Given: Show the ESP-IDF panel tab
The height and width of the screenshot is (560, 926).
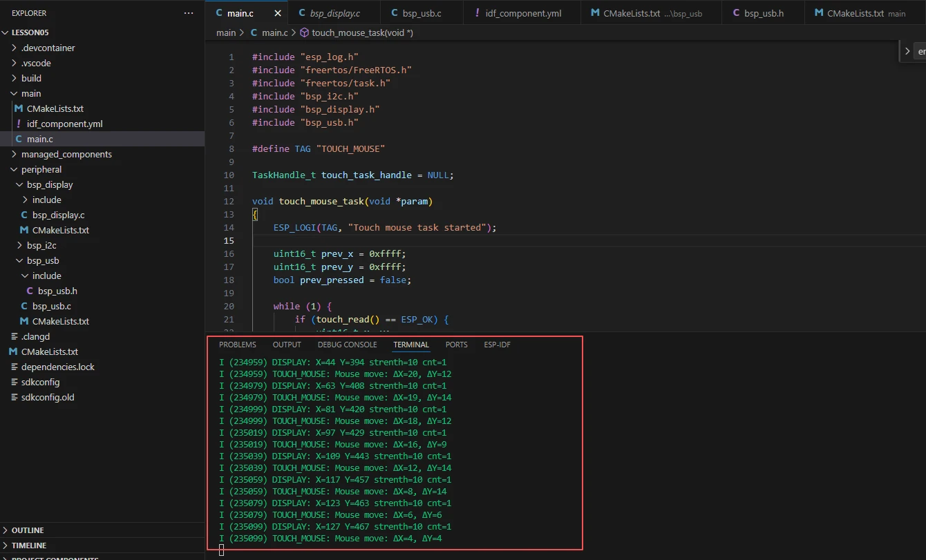Looking at the screenshot, I should tap(497, 345).
